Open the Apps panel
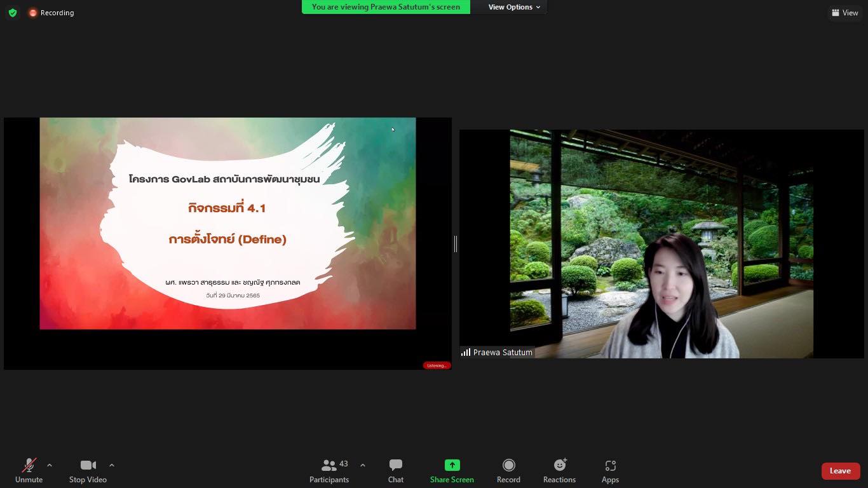Viewport: 868px width, 488px height. pyautogui.click(x=610, y=471)
